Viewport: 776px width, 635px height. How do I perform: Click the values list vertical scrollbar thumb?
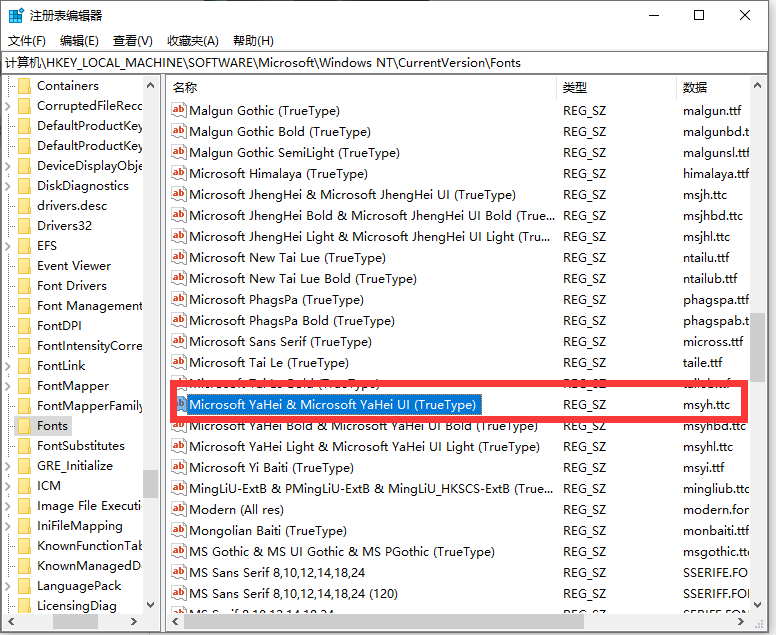757,346
